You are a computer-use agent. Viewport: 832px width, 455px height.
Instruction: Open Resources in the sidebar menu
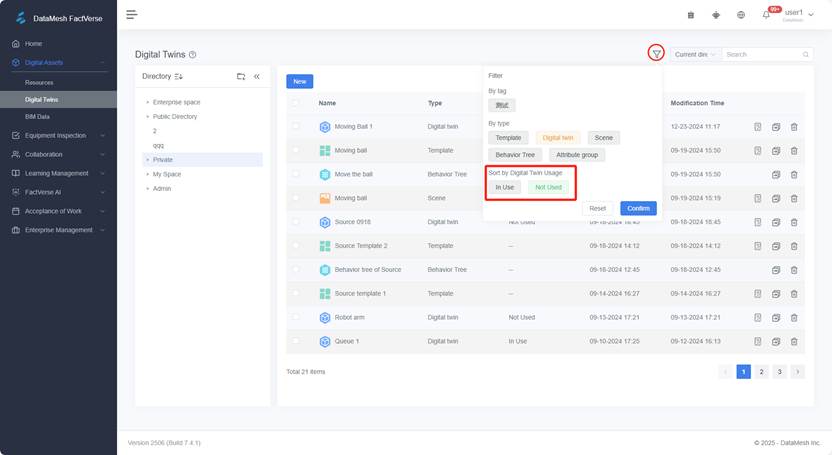(40, 82)
